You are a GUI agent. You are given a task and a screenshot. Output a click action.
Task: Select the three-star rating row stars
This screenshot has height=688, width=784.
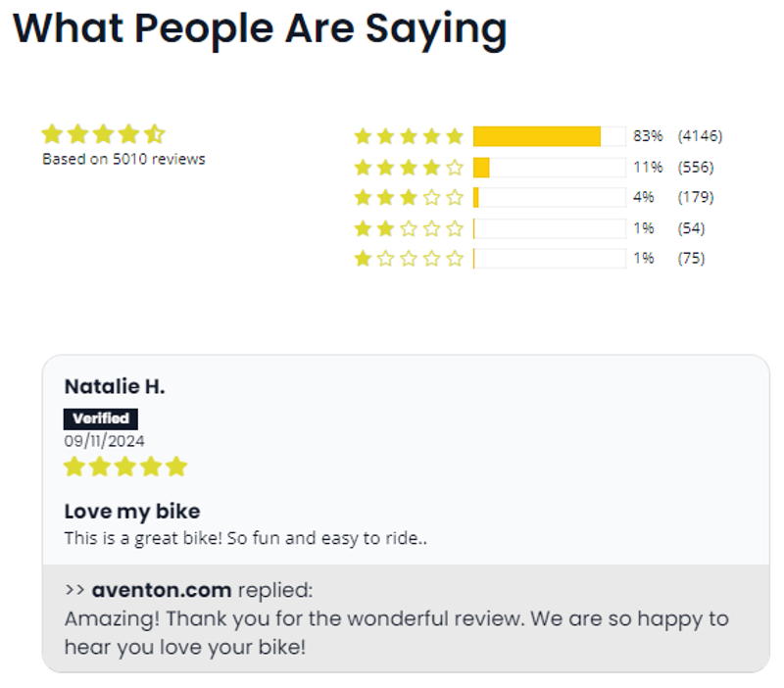click(x=409, y=198)
